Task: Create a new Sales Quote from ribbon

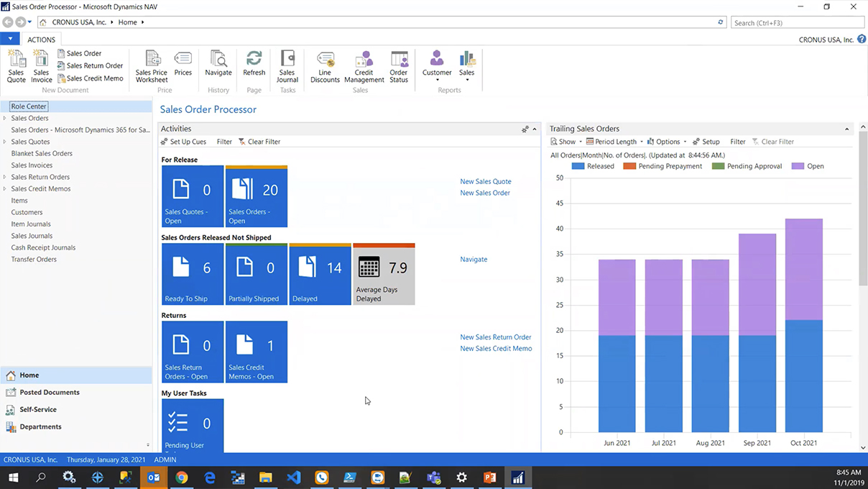Action: click(16, 67)
